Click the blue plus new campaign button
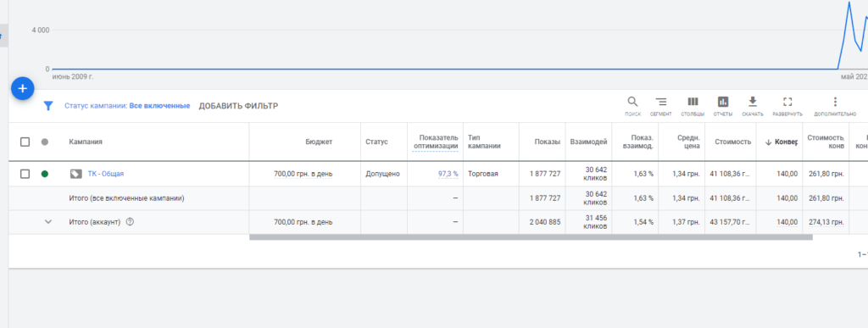868x328 pixels. click(x=23, y=88)
